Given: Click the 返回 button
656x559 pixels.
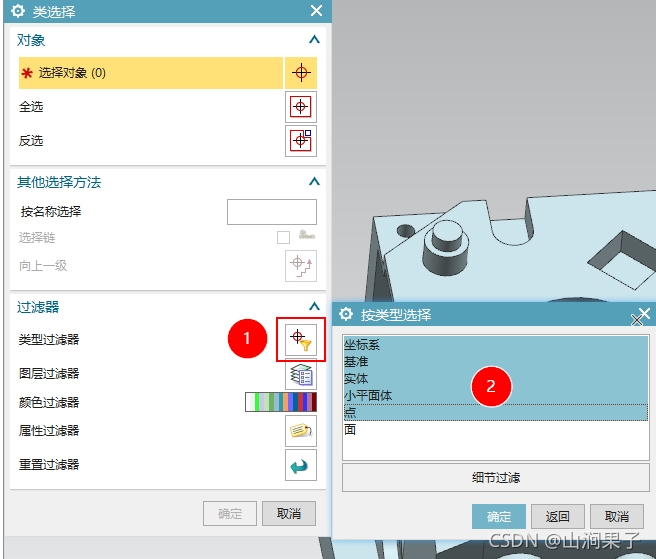Looking at the screenshot, I should pyautogui.click(x=558, y=516).
